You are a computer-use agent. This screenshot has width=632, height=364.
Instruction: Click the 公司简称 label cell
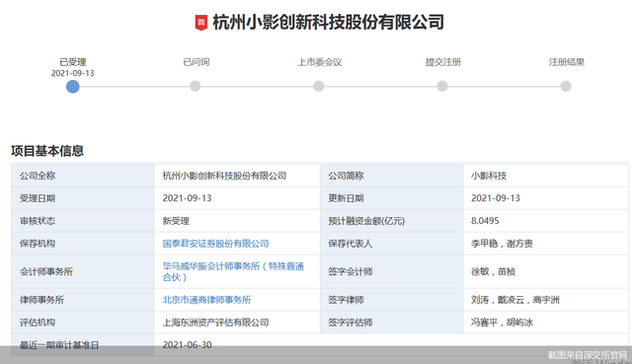(x=391, y=176)
